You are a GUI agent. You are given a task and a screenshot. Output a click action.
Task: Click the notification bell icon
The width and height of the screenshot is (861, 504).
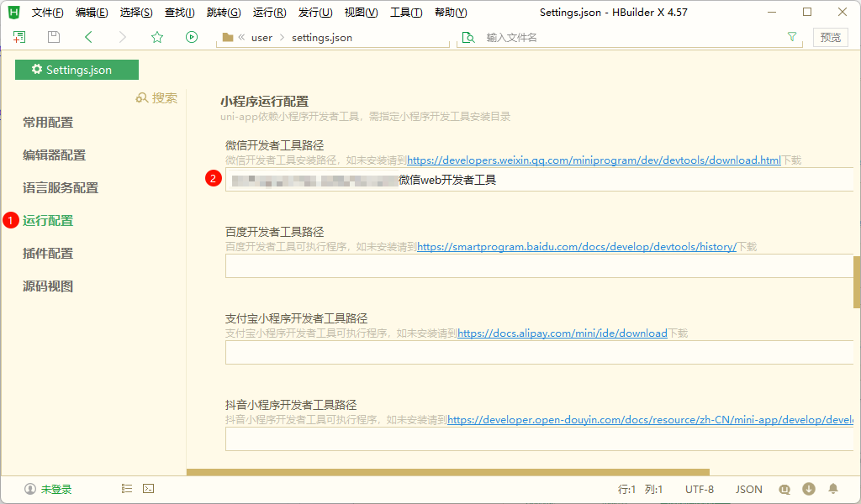pyautogui.click(x=833, y=488)
